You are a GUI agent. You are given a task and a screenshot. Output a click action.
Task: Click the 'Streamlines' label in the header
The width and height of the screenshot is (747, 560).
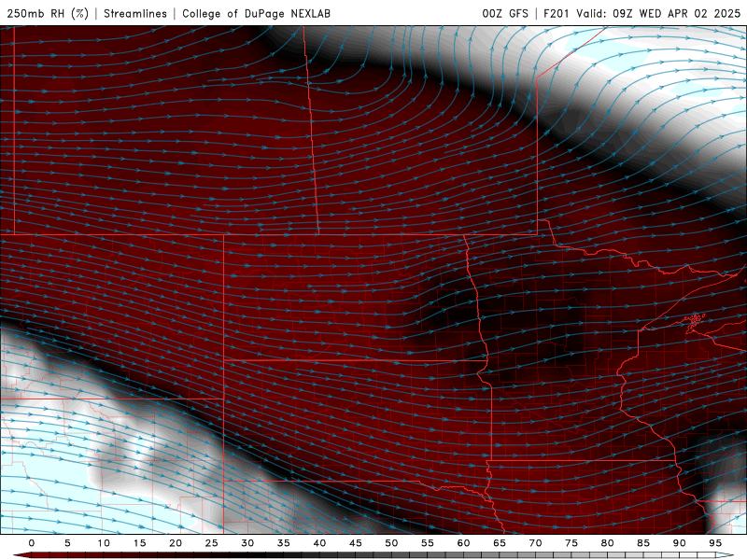coord(135,14)
